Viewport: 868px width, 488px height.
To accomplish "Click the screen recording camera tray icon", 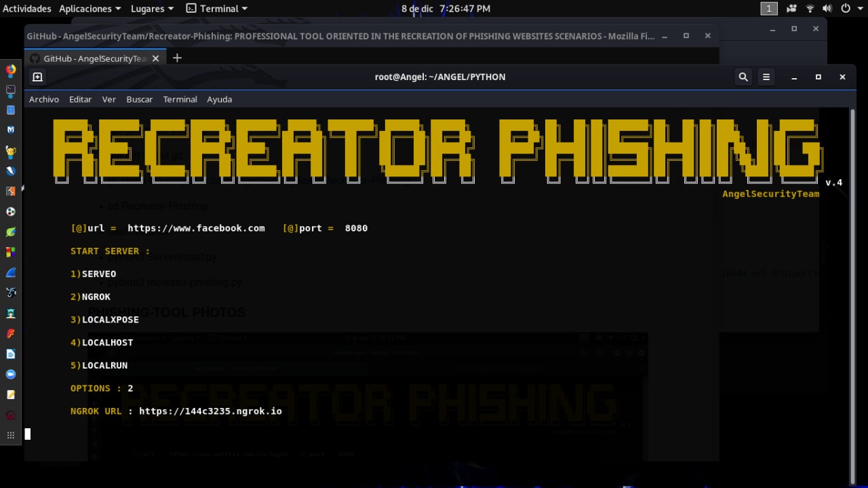I will (x=791, y=9).
